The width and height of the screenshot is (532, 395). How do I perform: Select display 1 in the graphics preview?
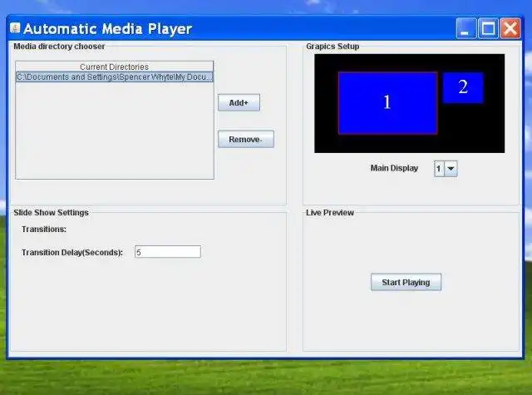pos(387,103)
